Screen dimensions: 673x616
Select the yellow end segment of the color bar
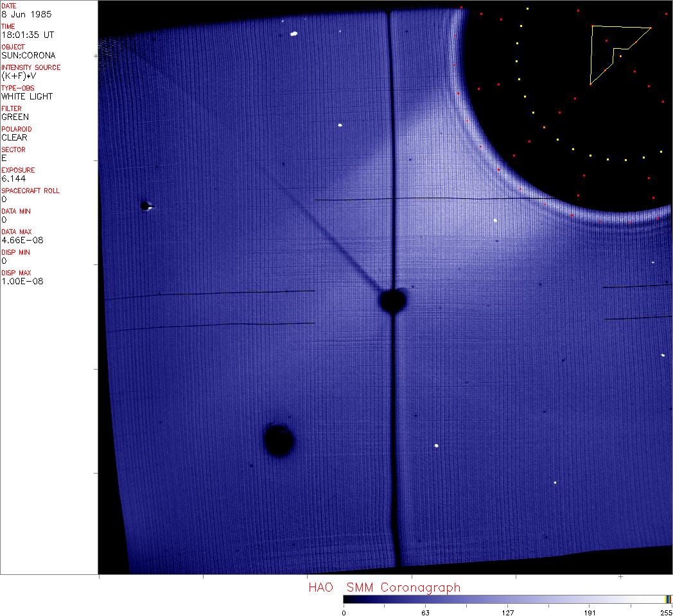668,599
